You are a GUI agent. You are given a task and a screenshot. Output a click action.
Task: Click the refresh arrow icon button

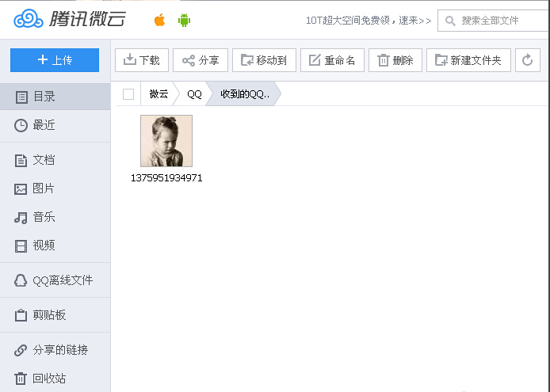(x=528, y=60)
